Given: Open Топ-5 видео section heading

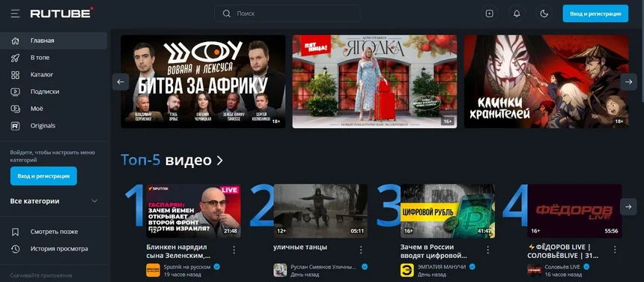Looking at the screenshot, I should point(166,160).
